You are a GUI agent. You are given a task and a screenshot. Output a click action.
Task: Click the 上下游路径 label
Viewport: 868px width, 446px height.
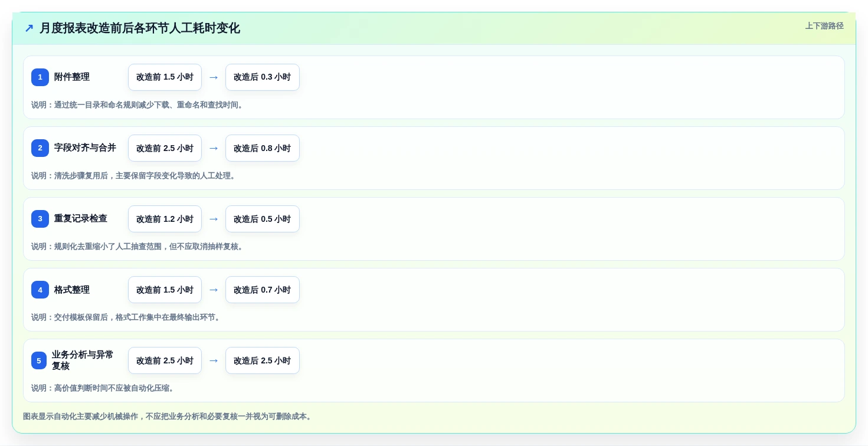[x=824, y=26]
